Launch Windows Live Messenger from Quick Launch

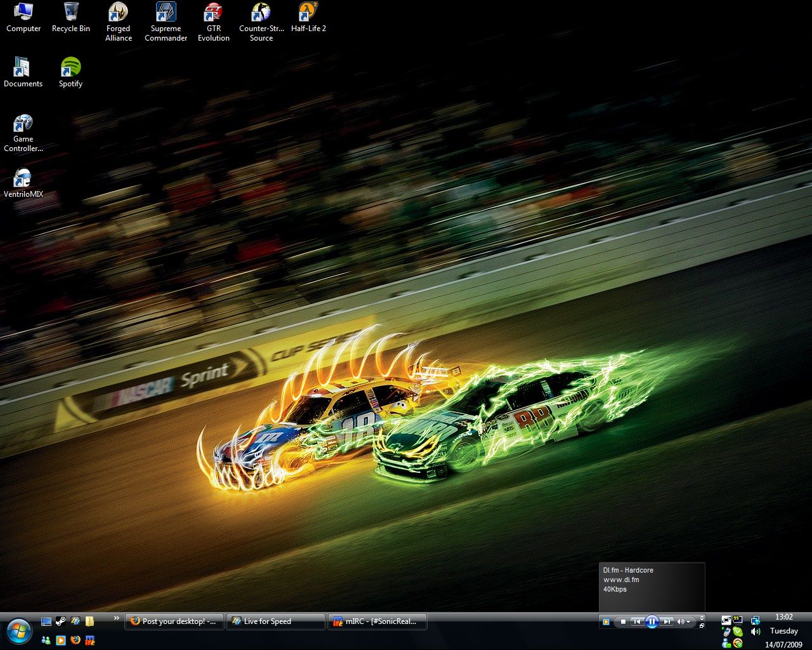click(46, 640)
